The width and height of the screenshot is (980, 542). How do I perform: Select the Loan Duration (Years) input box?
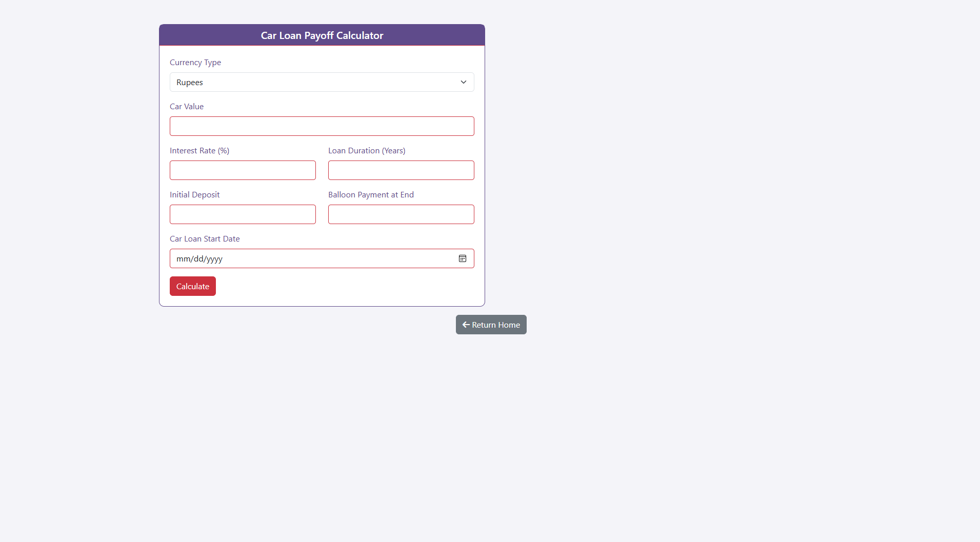(x=401, y=170)
